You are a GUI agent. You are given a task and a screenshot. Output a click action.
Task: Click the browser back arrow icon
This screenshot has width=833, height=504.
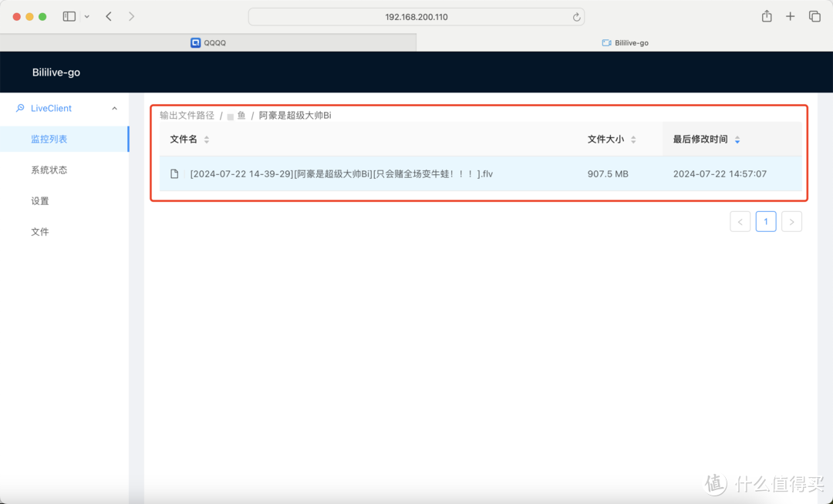click(109, 15)
